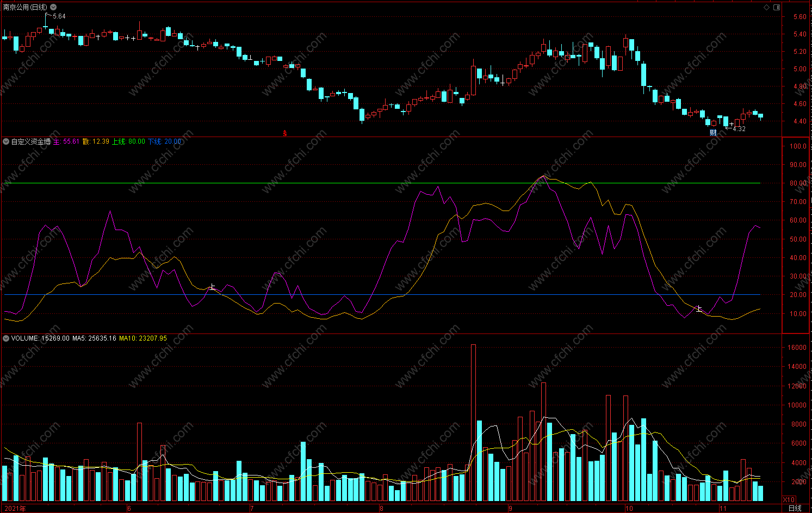Click the MA10: 23207.95 volume readout
812x513 pixels.
point(143,338)
